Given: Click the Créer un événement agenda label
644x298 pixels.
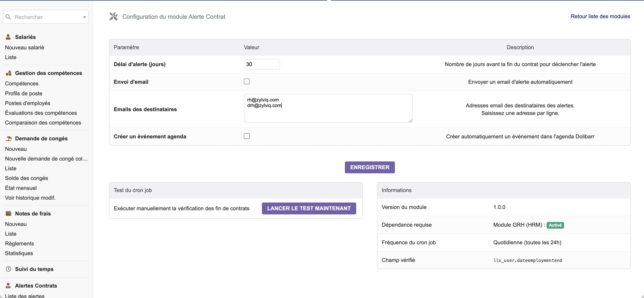Looking at the screenshot, I should [150, 136].
